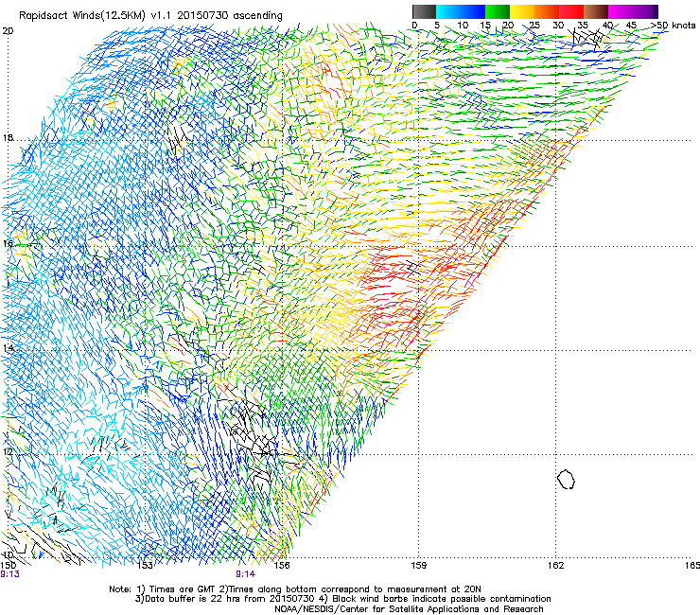Click the longitude label 162

coord(556,566)
